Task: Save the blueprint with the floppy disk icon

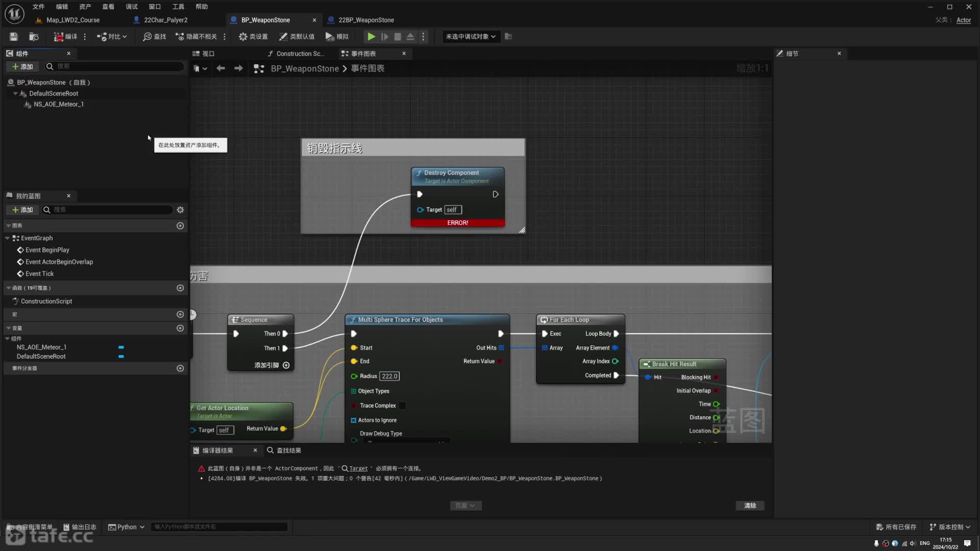Action: pyautogui.click(x=14, y=37)
